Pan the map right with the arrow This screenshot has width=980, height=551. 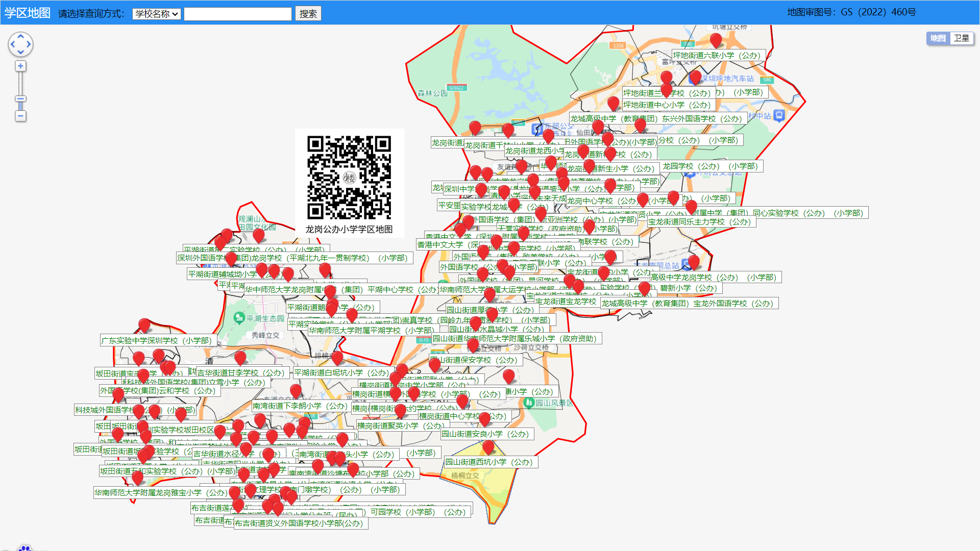(x=29, y=44)
